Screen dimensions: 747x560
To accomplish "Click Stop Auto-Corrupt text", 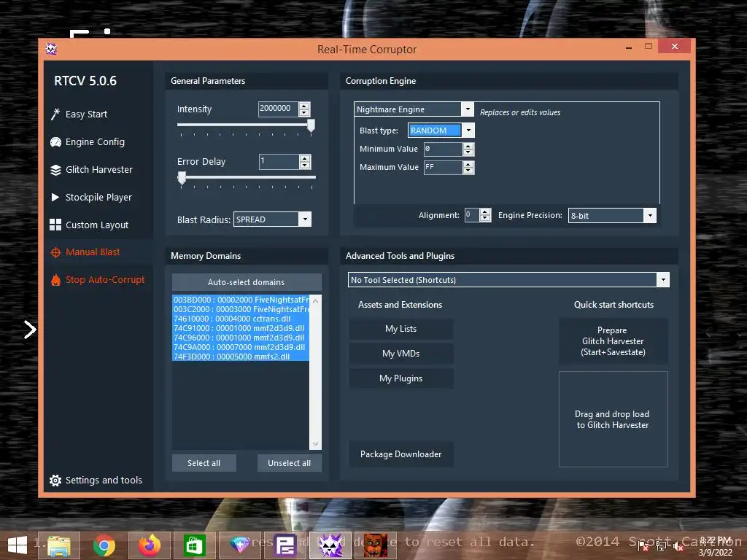I will [105, 279].
